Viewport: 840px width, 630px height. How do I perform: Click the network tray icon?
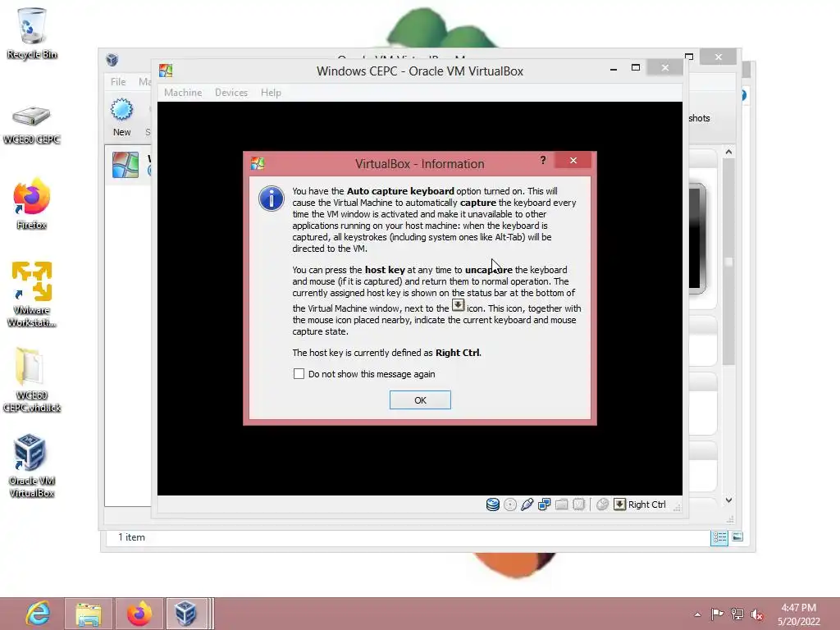737,614
